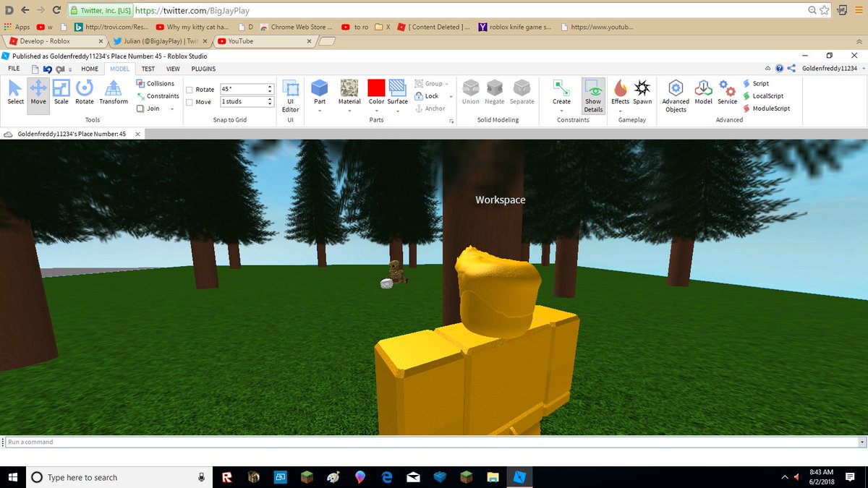Image resolution: width=868 pixels, height=488 pixels.
Task: Click the Undo arrow in quick access bar
Action: 47,69
